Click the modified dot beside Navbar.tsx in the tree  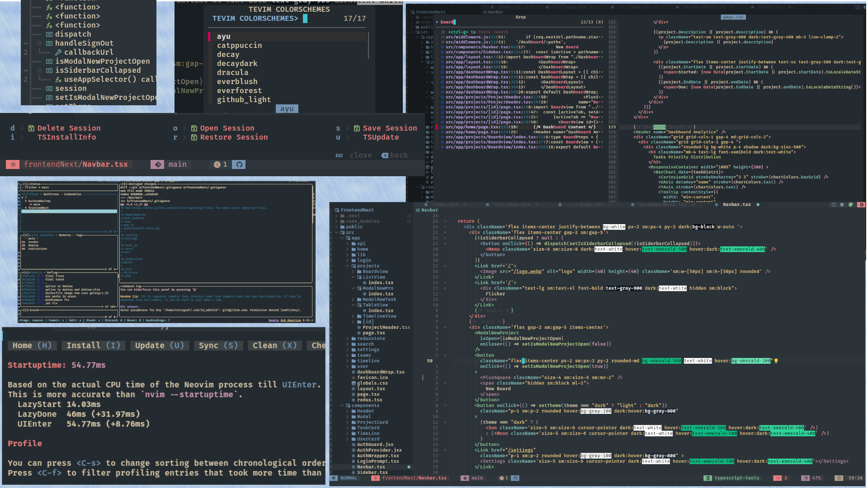click(x=409, y=467)
